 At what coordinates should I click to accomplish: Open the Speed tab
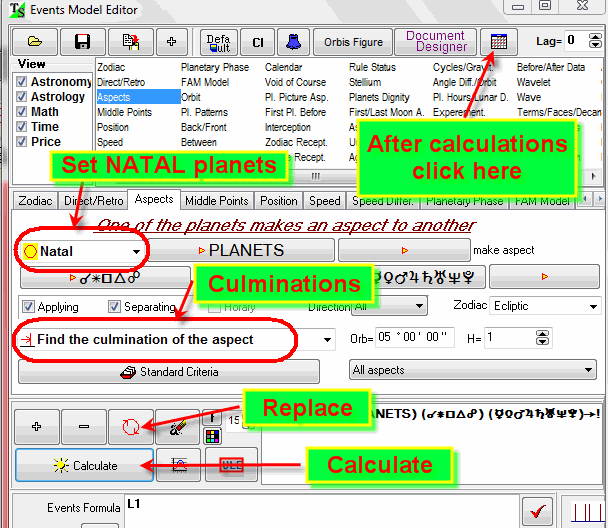324,201
